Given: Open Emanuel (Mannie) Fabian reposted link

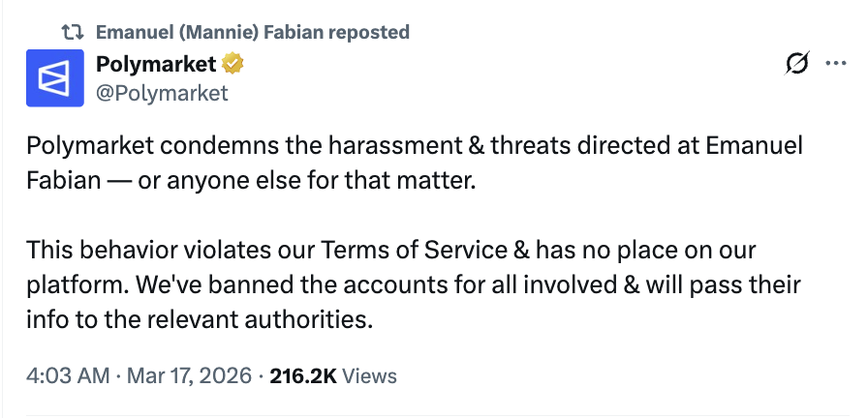Looking at the screenshot, I should tap(252, 32).
